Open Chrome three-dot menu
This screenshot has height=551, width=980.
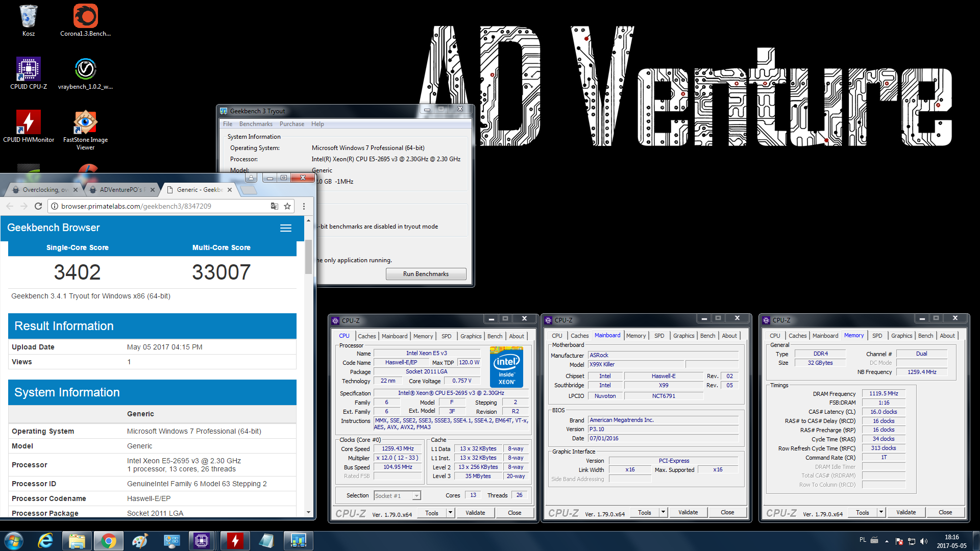(304, 206)
